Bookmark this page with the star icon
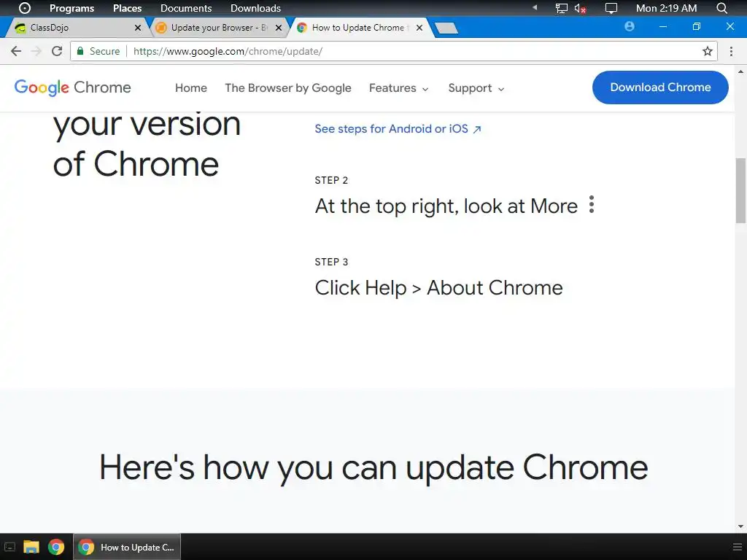747x560 pixels. click(708, 51)
